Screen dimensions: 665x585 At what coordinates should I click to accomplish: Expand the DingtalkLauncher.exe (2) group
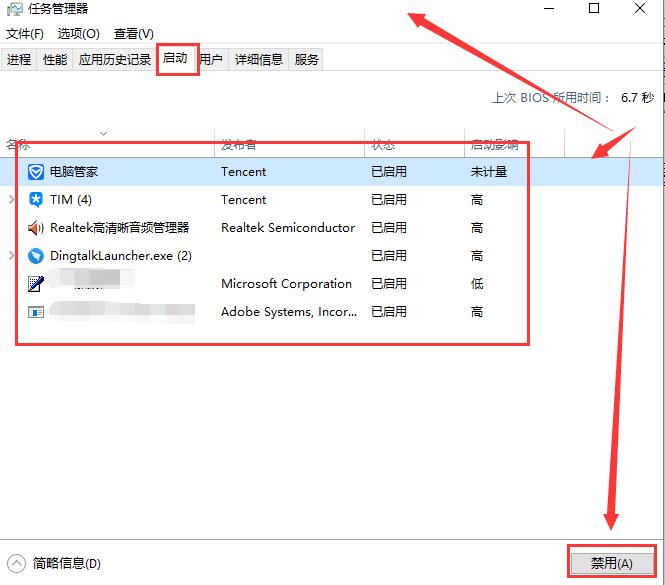[11, 256]
